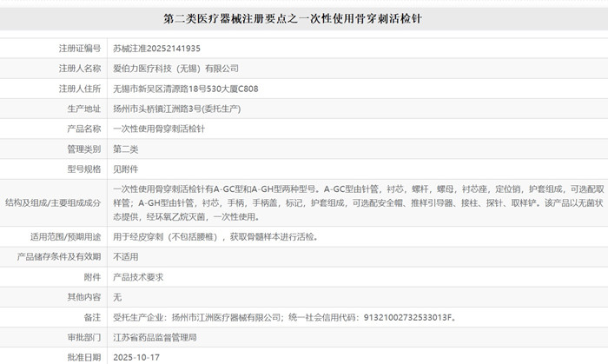
Task: Select the label 其他内容
Action: [x=83, y=297]
